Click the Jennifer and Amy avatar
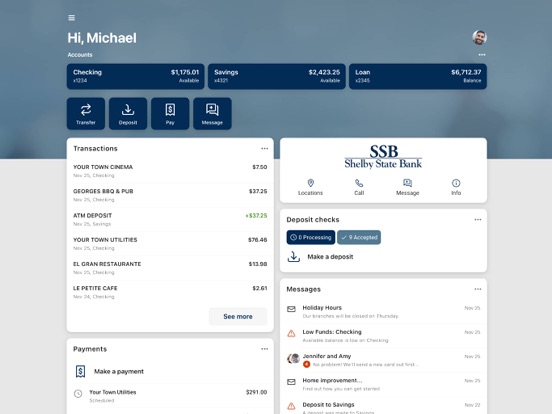This screenshot has height=414, width=552. [x=293, y=358]
